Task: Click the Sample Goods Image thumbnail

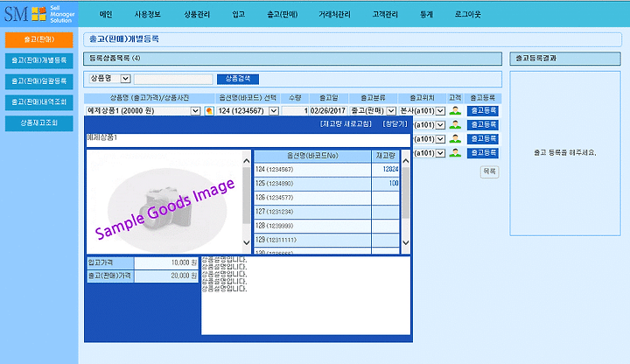Action: (164, 202)
